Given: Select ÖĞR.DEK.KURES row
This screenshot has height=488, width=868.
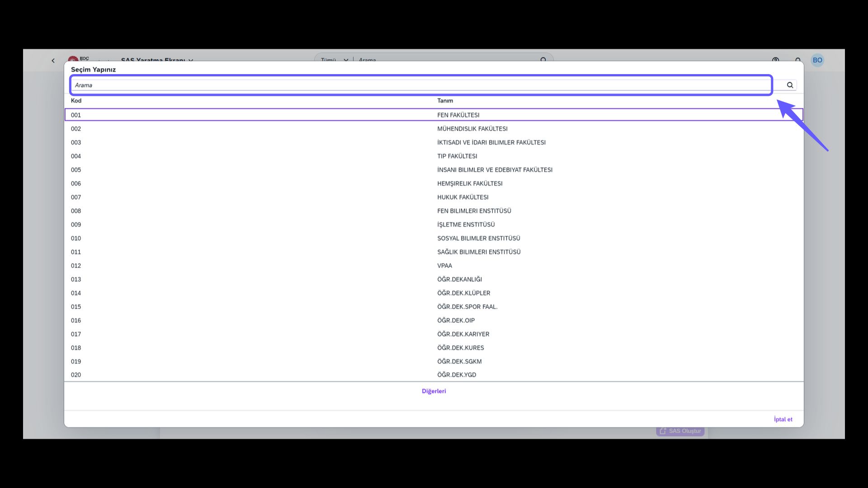Looking at the screenshot, I should [434, 348].
